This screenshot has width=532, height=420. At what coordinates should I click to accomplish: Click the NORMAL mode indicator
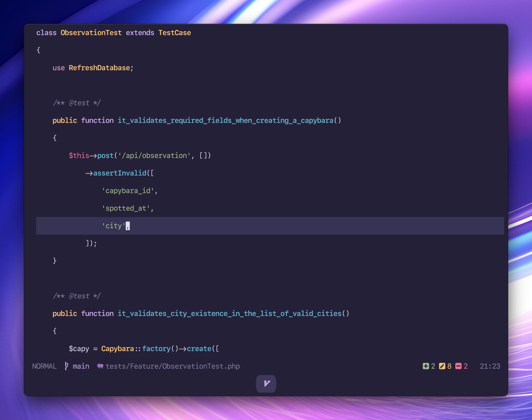(x=44, y=366)
